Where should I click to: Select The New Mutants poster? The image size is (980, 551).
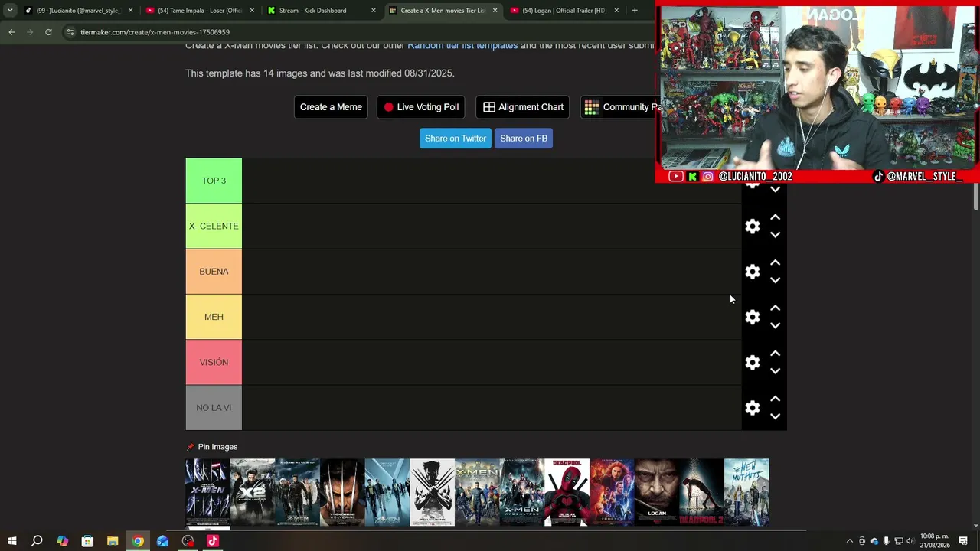746,492
